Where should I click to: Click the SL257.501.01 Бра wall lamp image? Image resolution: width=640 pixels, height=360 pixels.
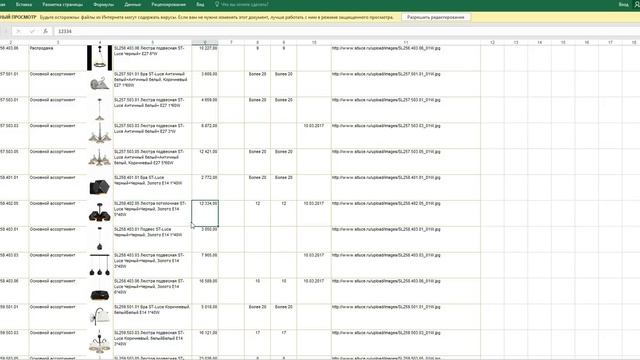click(x=100, y=84)
